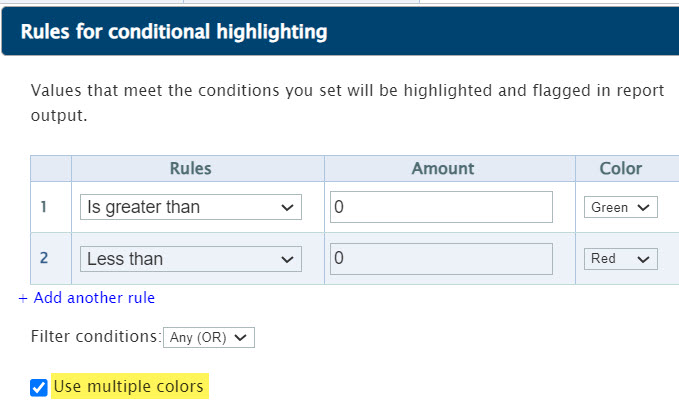
Task: Click the blank top-left table header cell
Action: pos(50,168)
